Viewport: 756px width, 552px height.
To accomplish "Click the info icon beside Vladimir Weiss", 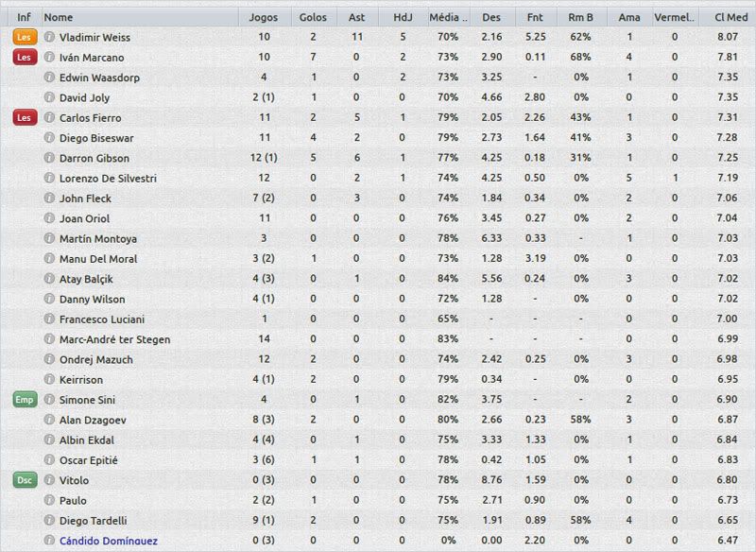I will pyautogui.click(x=49, y=37).
